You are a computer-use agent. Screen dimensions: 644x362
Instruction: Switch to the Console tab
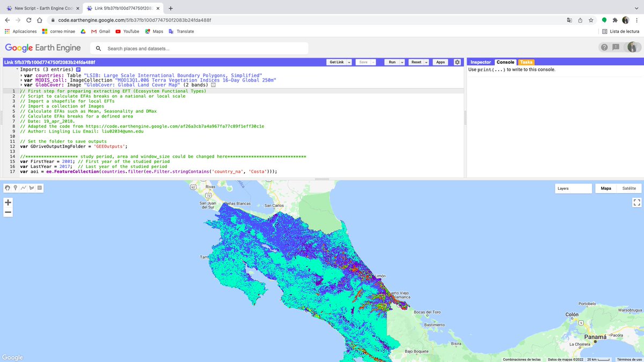coord(506,62)
